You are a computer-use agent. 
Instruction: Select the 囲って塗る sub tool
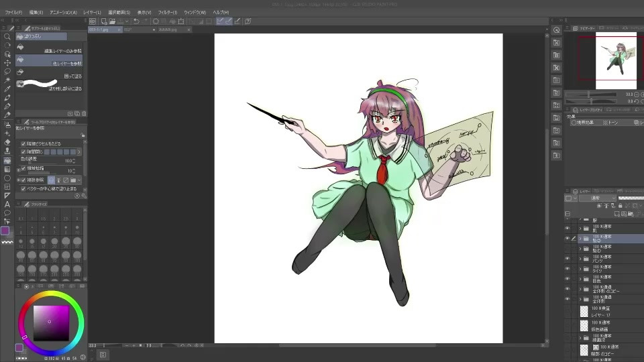point(49,73)
